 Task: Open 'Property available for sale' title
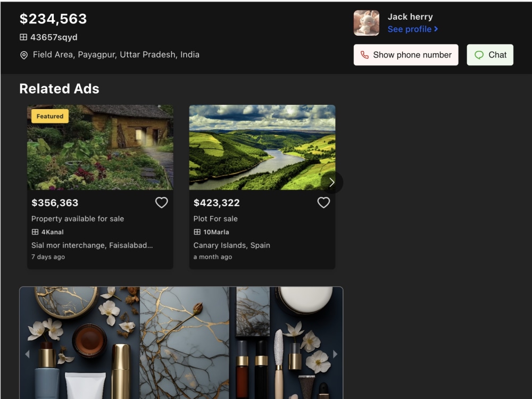(x=78, y=219)
